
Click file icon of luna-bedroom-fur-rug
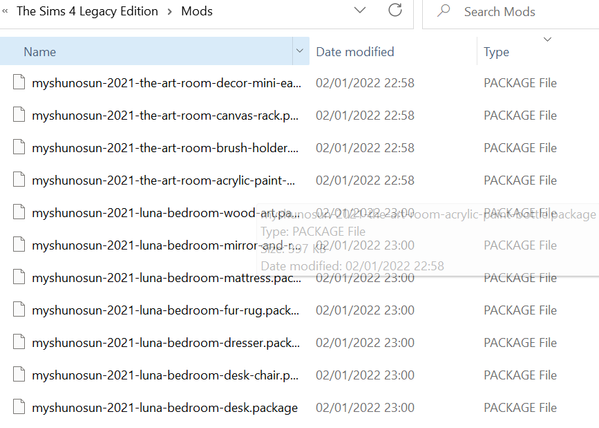click(x=19, y=309)
